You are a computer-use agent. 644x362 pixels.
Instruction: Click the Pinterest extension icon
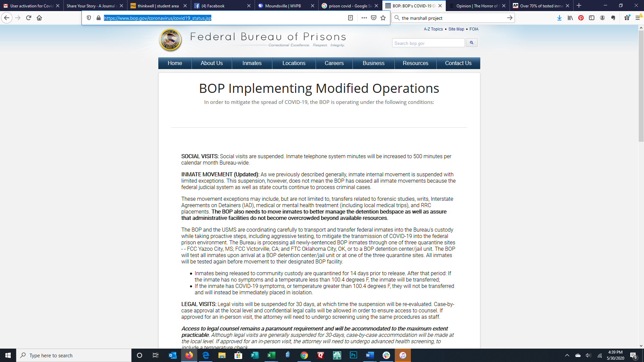(581, 18)
